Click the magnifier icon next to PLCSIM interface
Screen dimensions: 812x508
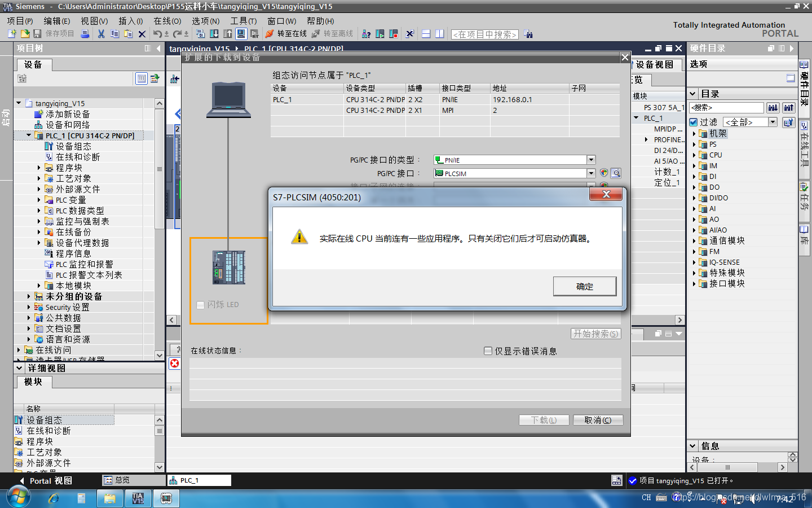click(616, 173)
